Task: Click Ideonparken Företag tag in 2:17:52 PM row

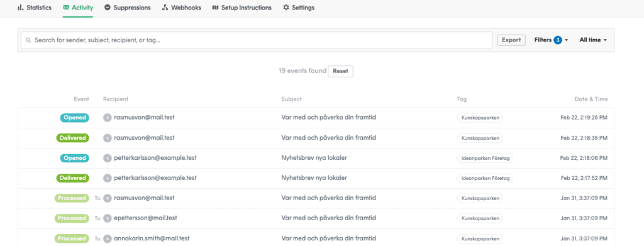Action: [485, 178]
